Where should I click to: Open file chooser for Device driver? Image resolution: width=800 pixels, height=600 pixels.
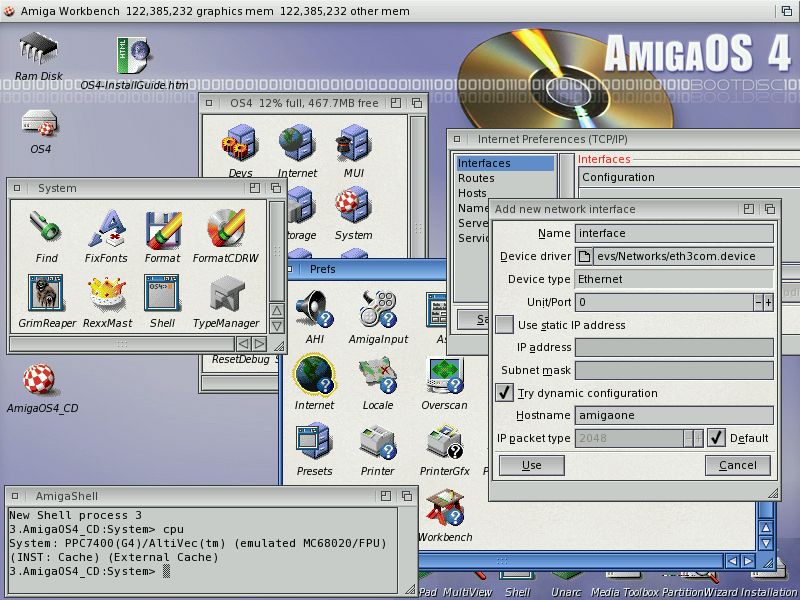pyautogui.click(x=584, y=256)
